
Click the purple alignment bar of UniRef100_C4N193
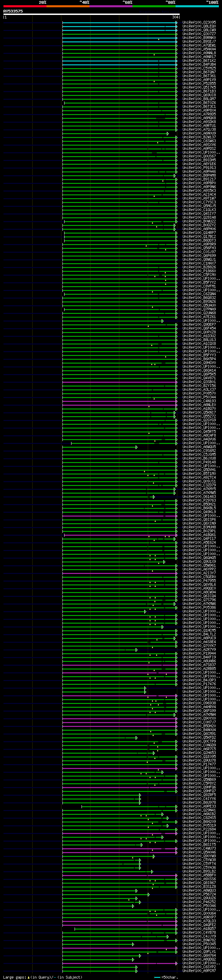120,401
